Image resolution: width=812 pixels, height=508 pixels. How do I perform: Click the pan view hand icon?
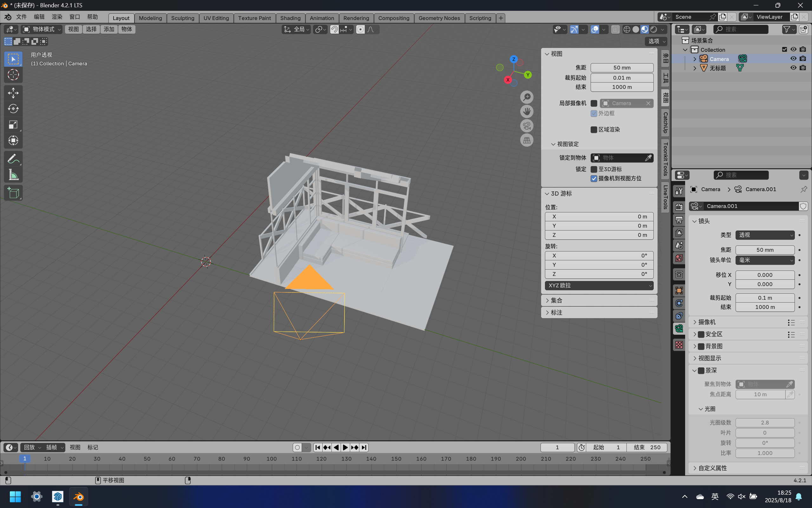click(527, 111)
